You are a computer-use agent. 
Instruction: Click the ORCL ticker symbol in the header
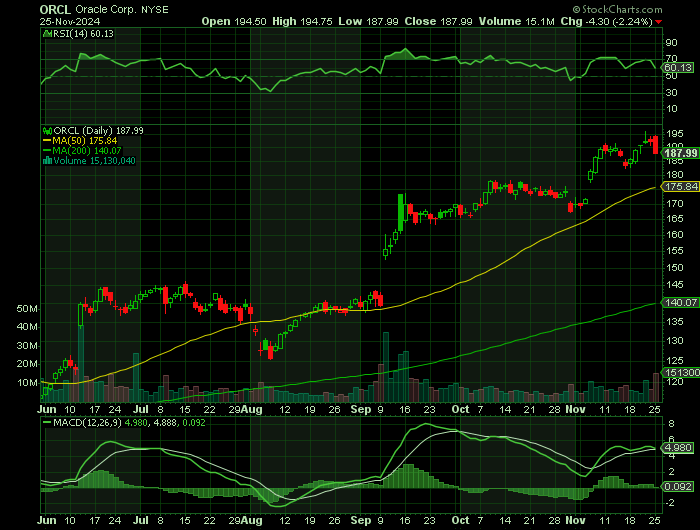(x=55, y=9)
